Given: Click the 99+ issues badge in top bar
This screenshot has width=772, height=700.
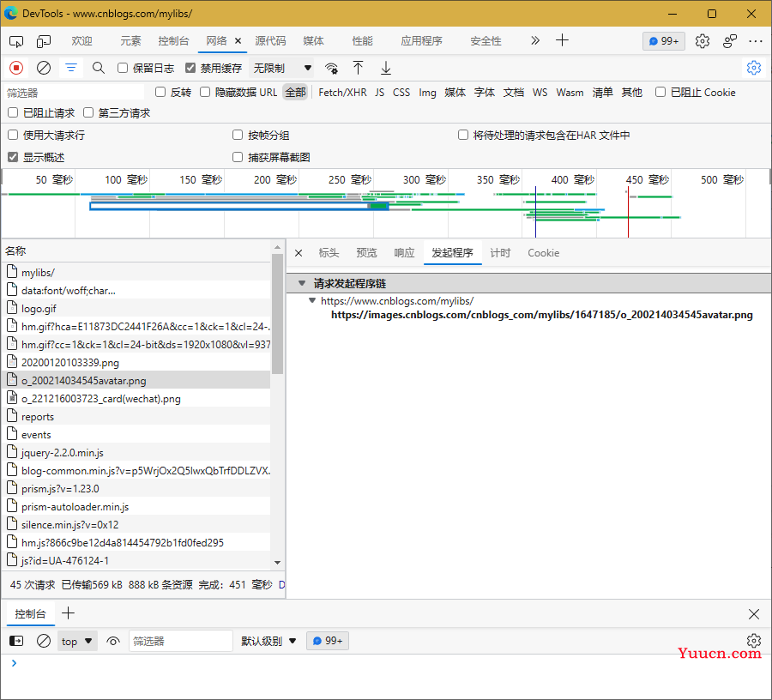Looking at the screenshot, I should pos(664,41).
